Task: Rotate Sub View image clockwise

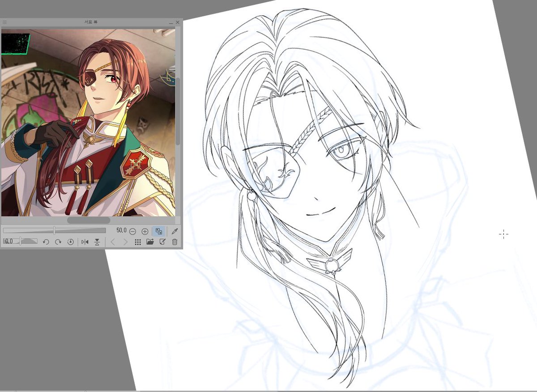Action: pyautogui.click(x=58, y=242)
